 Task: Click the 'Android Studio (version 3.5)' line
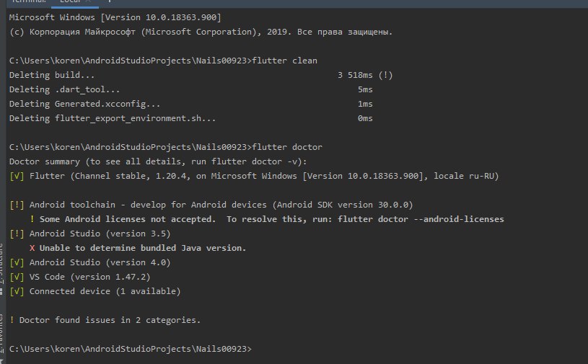(90, 234)
